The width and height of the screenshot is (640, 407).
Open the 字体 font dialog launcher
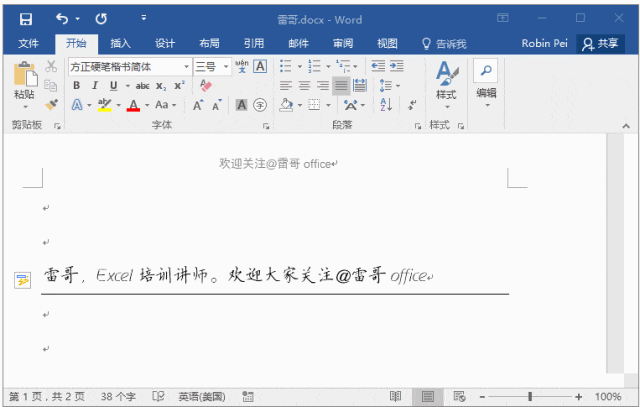[266, 126]
